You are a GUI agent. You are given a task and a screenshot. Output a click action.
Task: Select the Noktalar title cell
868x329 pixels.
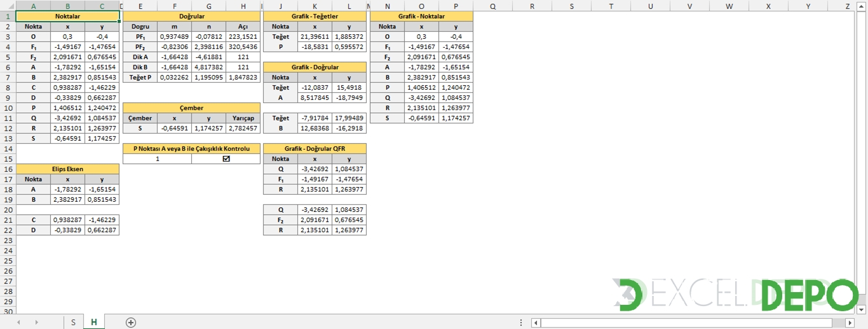[x=68, y=16]
